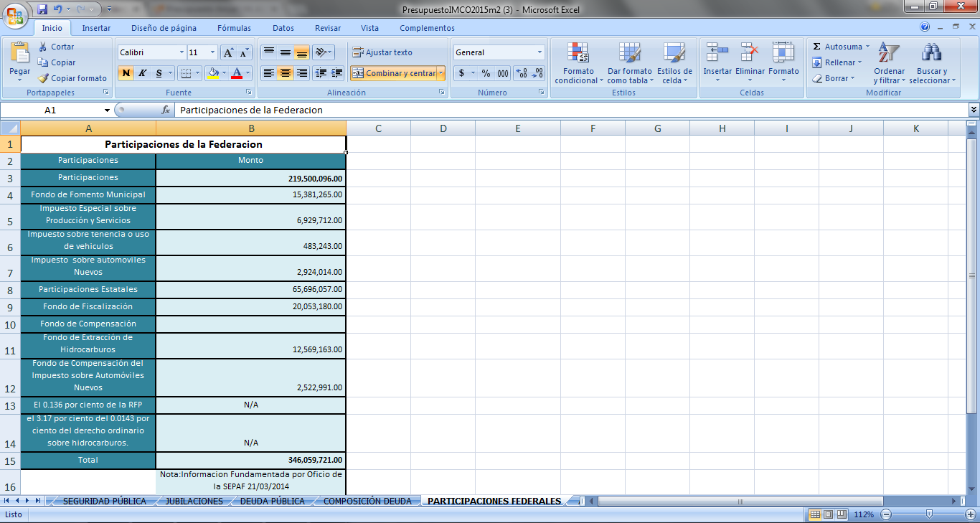Click Insertar cells icon
The image size is (980, 523).
pos(717,53)
